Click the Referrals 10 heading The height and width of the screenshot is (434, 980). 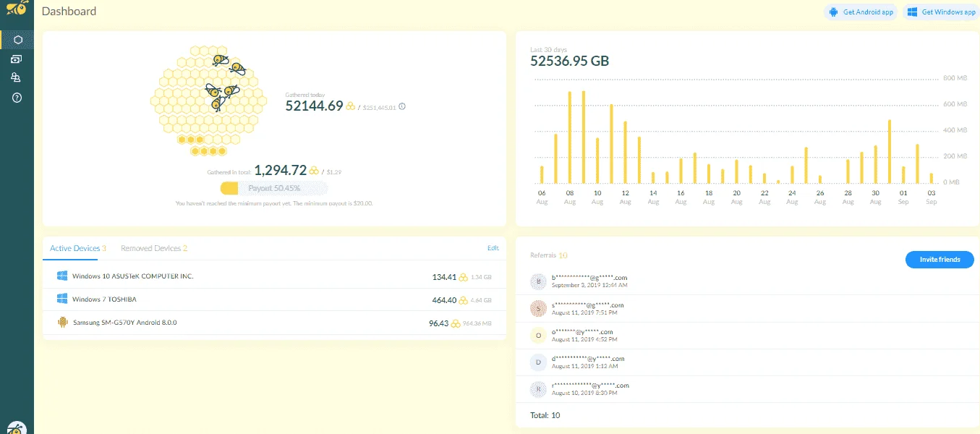pos(549,255)
